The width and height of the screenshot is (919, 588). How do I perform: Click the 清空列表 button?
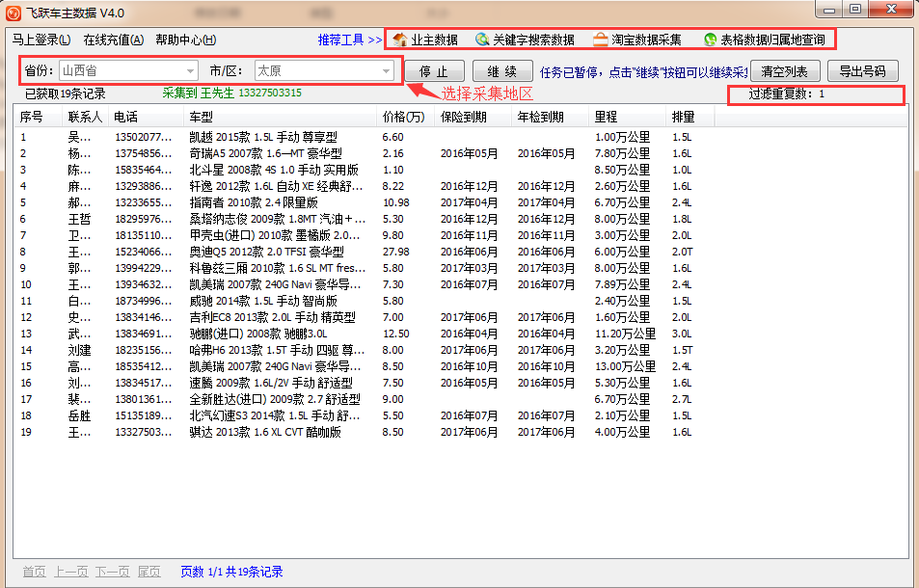[x=785, y=71]
